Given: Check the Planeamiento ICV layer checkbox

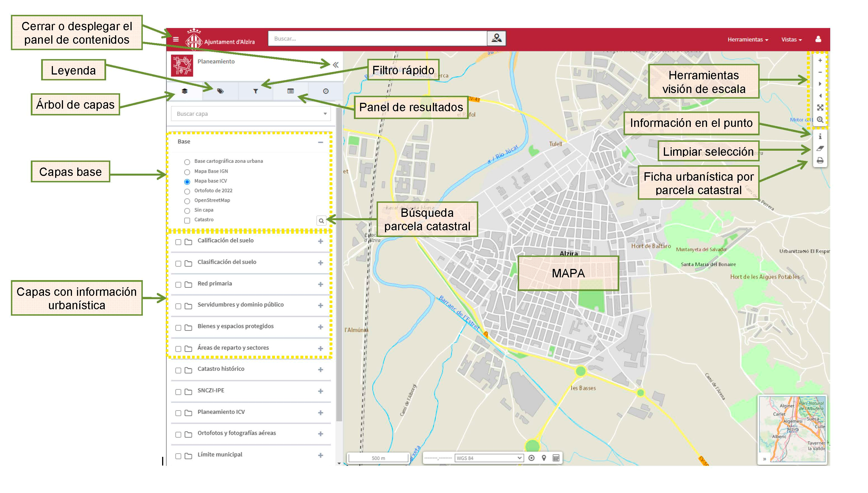Looking at the screenshot, I should pyautogui.click(x=178, y=413).
